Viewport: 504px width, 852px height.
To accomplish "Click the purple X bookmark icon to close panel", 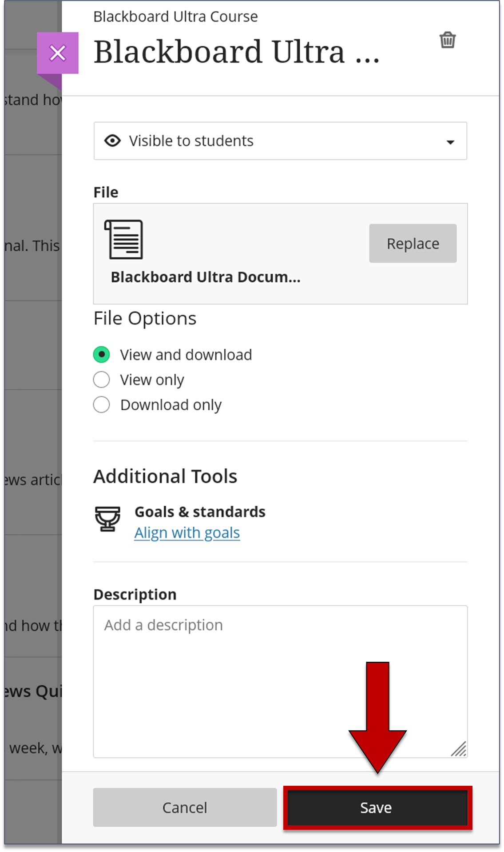I will point(58,53).
